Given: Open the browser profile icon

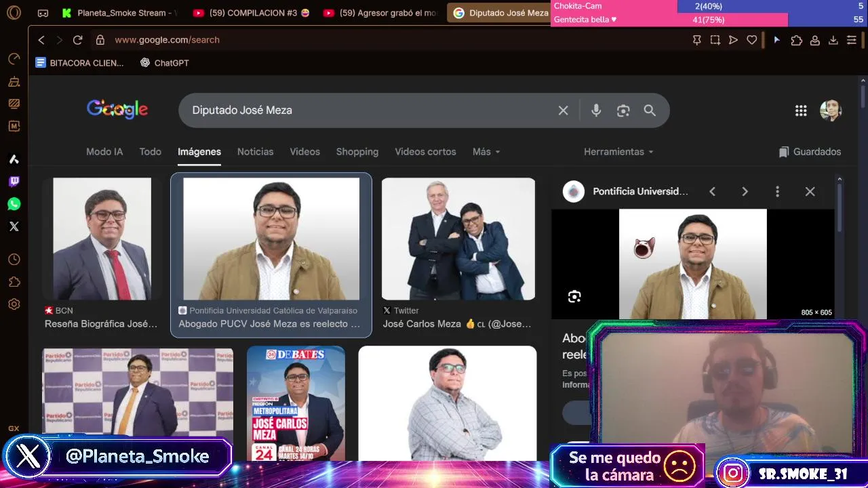Looking at the screenshot, I should 815,40.
